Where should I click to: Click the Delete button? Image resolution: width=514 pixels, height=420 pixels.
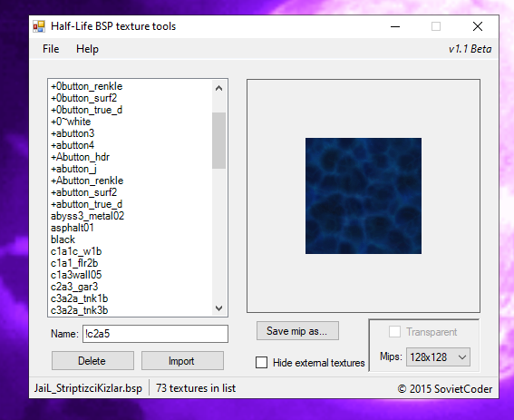click(92, 361)
